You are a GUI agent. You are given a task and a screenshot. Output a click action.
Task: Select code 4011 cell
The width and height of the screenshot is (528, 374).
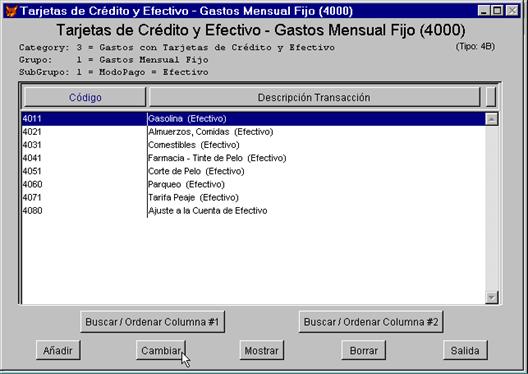(x=84, y=118)
